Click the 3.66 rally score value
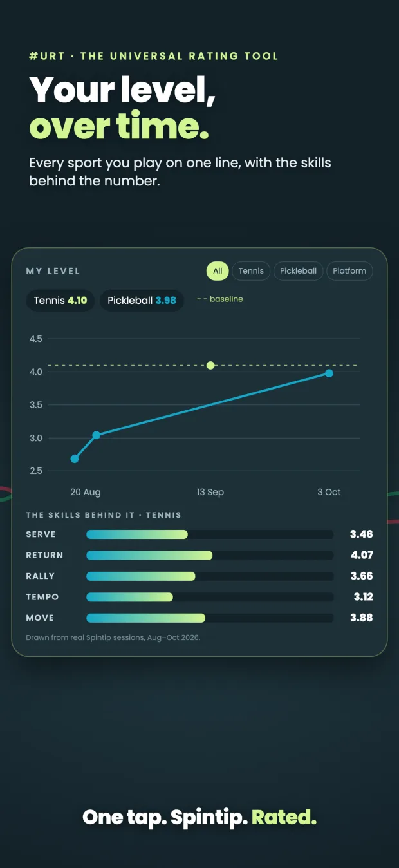The height and width of the screenshot is (868, 399). pyautogui.click(x=362, y=576)
